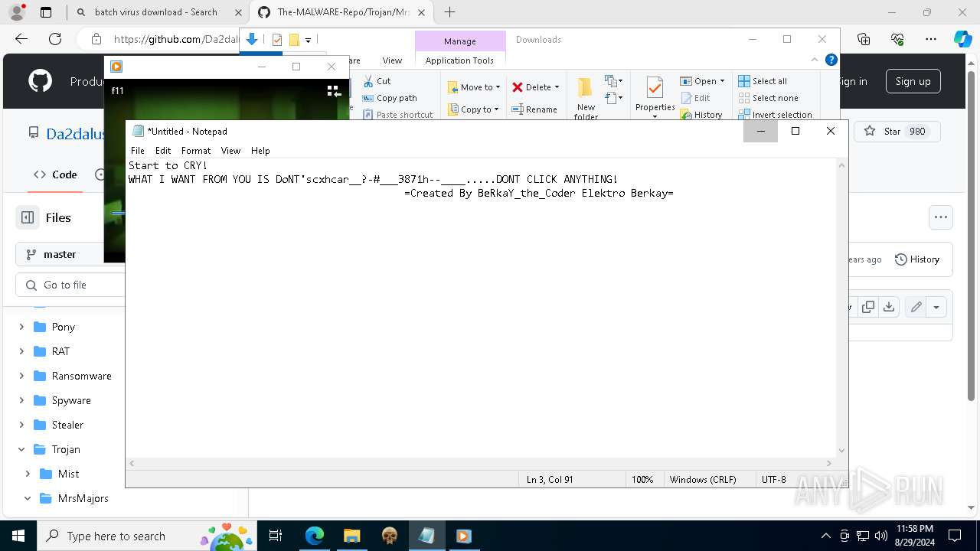Open the Customize Quick Access Toolbar arrow
980x551 pixels.
[308, 40]
